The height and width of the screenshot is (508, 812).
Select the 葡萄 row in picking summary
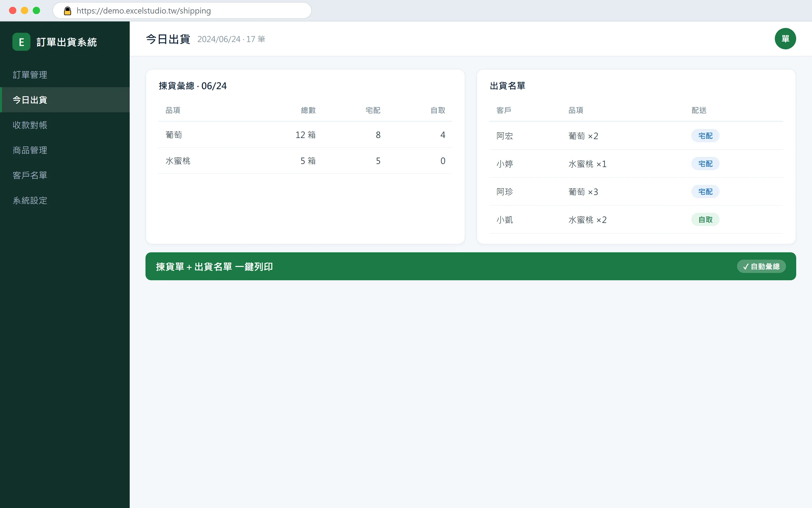[305, 135]
